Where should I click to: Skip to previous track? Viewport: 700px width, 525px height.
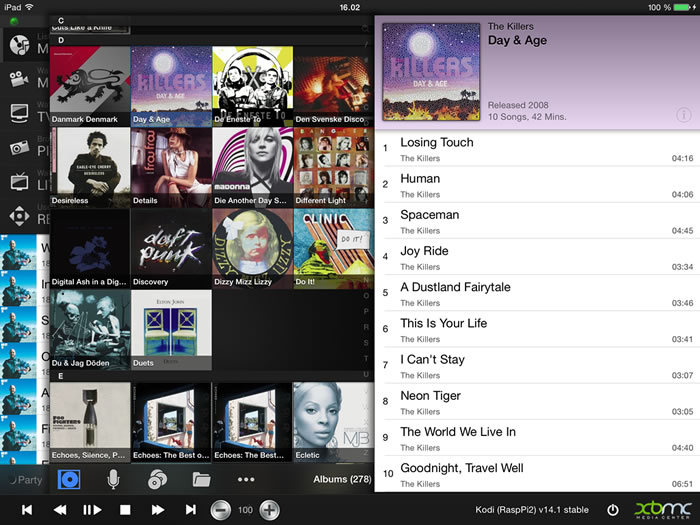click(27, 510)
